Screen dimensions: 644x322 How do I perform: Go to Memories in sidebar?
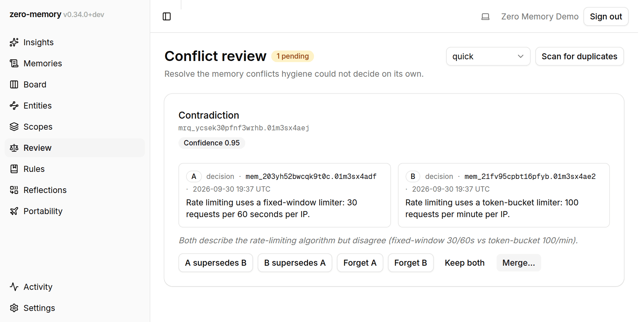coord(75,63)
